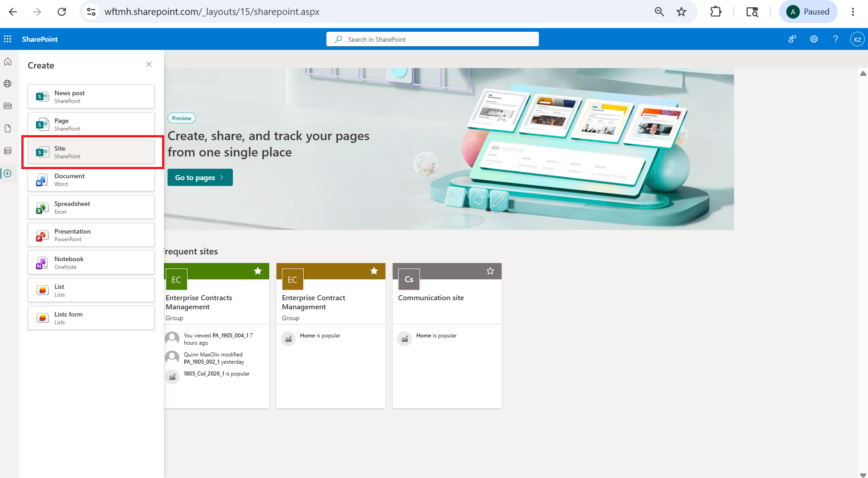
Task: Click the gray Cs site logo tile
Action: pyautogui.click(x=409, y=279)
